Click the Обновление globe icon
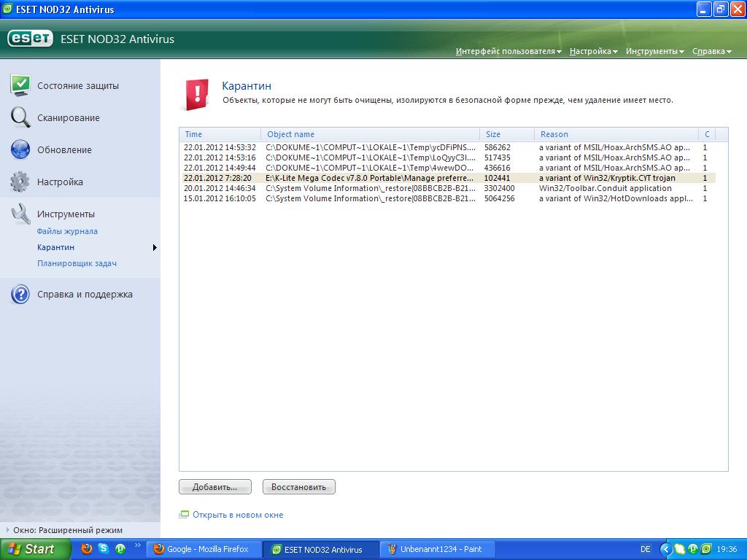Screen dimensions: 747x560 pyautogui.click(x=20, y=149)
